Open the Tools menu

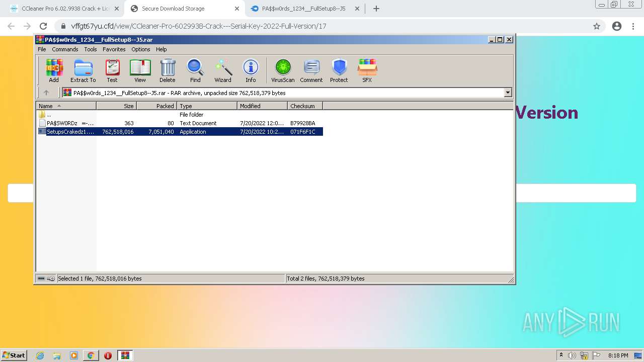(91, 49)
